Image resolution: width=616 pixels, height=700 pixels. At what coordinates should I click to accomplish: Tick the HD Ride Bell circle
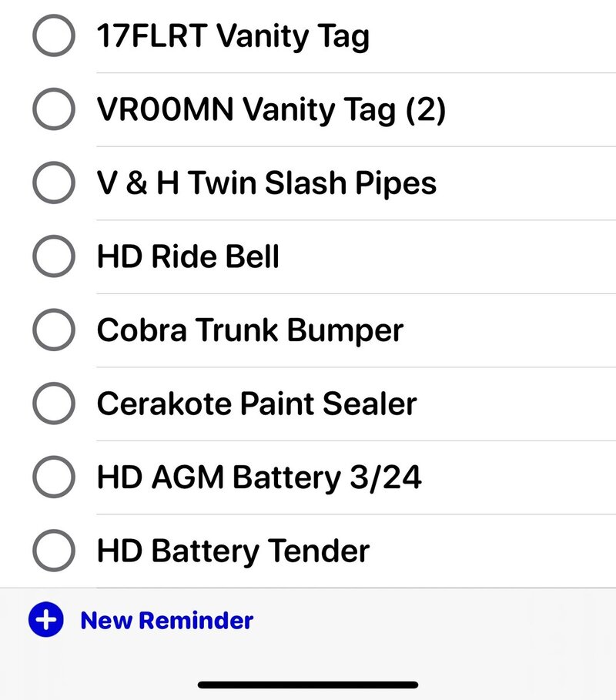pos(54,256)
